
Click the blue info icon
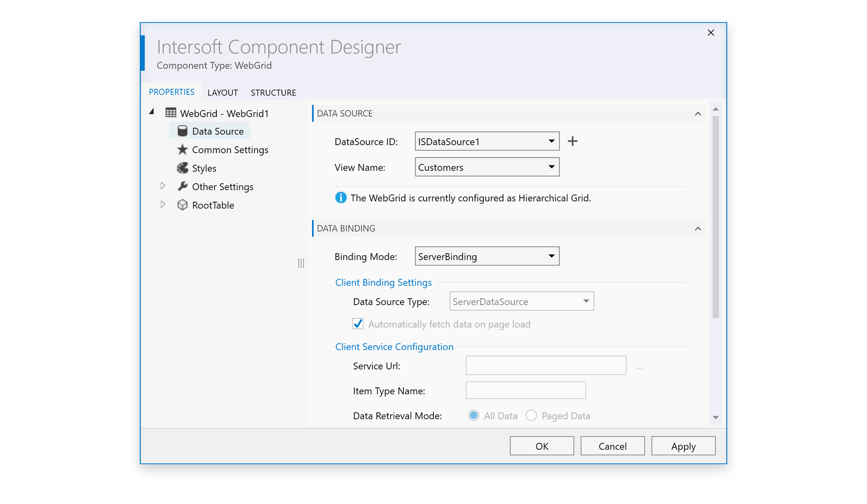click(341, 198)
